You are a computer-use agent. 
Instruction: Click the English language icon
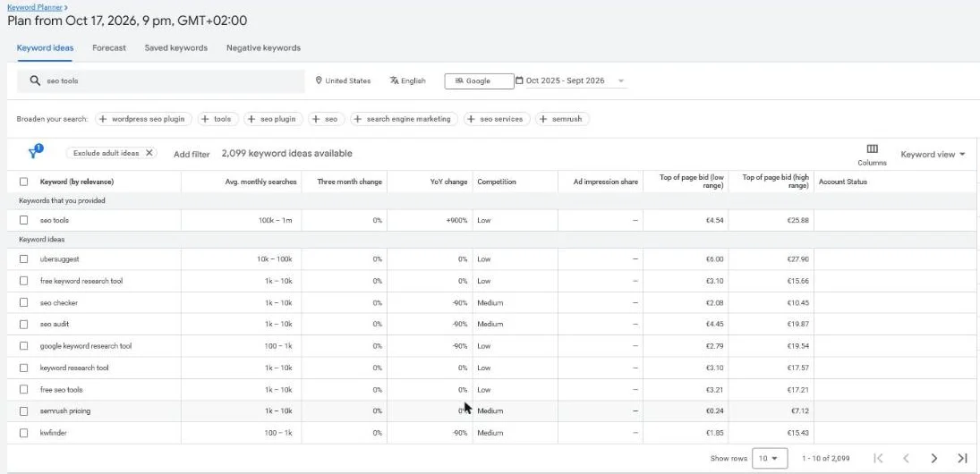394,80
